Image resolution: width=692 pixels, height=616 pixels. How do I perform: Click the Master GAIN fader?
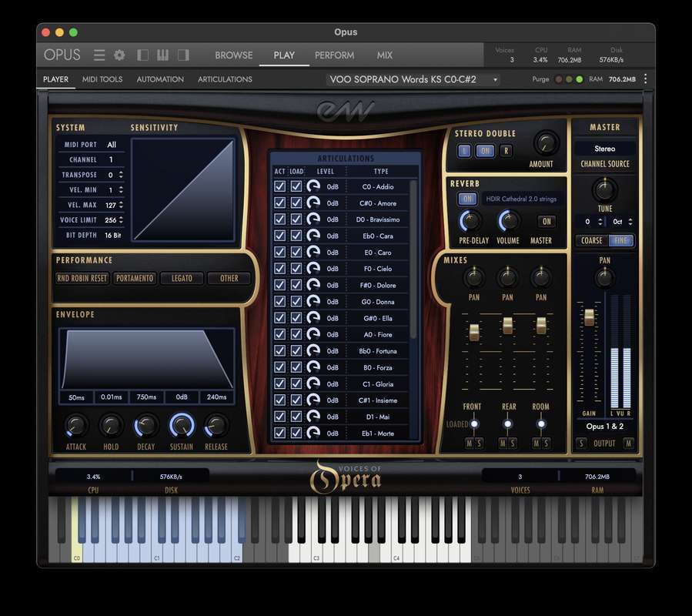[589, 317]
